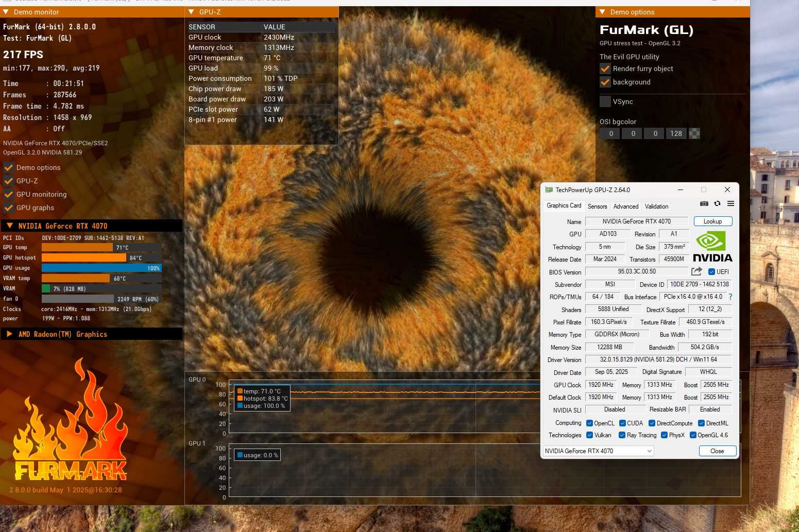Image resolution: width=799 pixels, height=532 pixels.
Task: Uncheck the background option
Action: [605, 82]
